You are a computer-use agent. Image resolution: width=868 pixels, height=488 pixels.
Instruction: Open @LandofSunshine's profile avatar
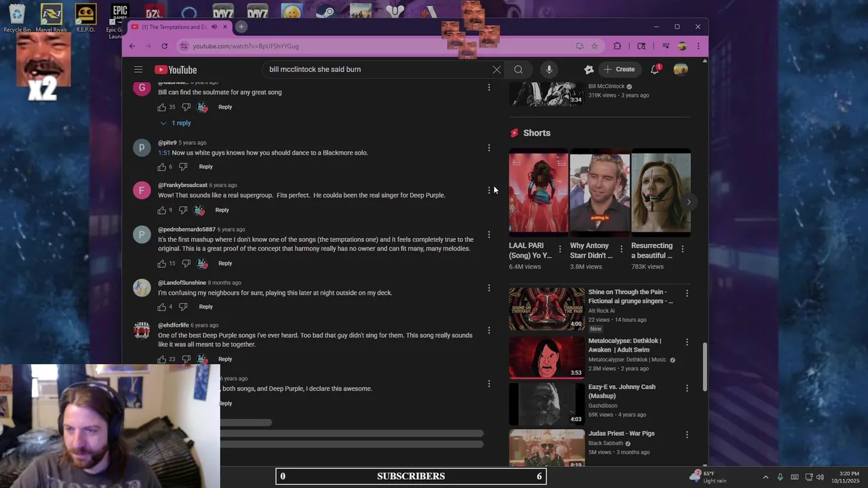142,288
